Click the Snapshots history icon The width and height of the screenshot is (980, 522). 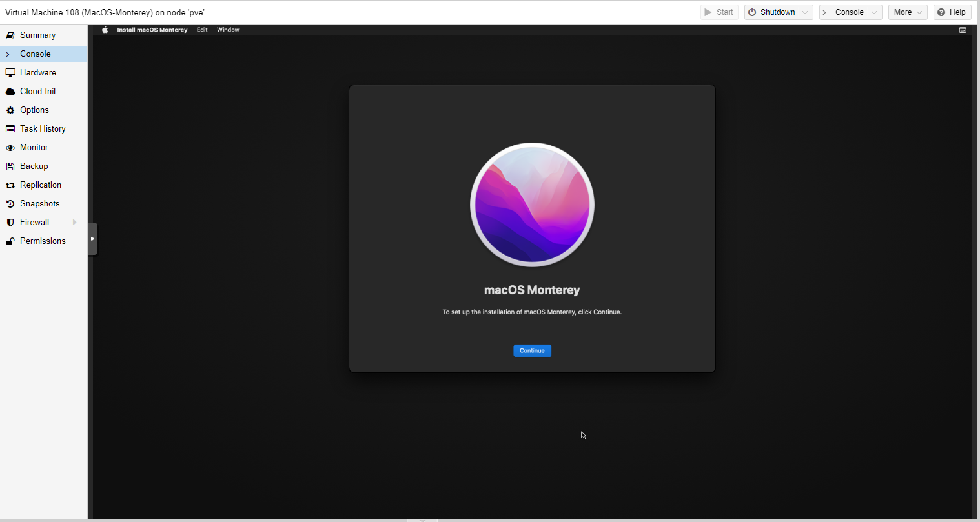[10, 204]
